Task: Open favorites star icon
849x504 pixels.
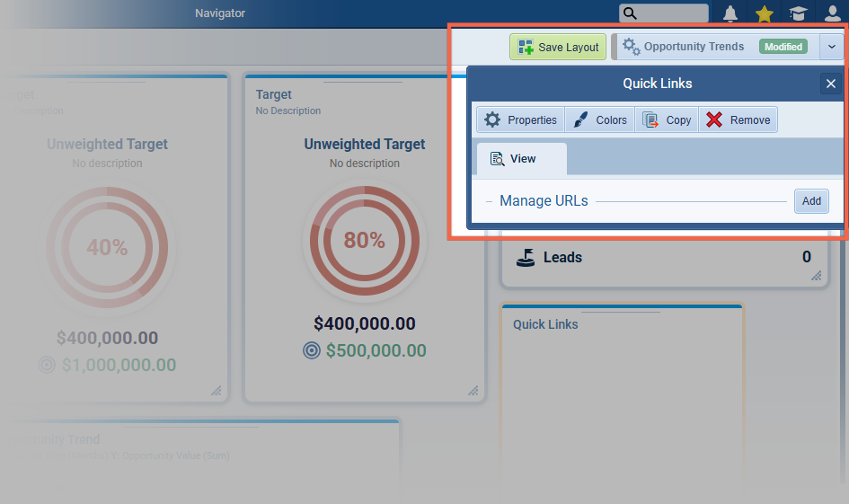Action: (764, 13)
